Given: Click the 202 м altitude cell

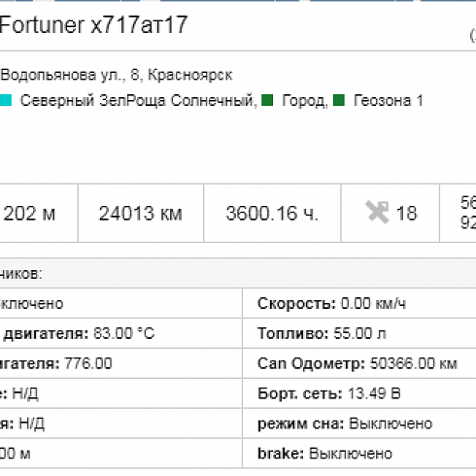Looking at the screenshot, I should tap(39, 213).
